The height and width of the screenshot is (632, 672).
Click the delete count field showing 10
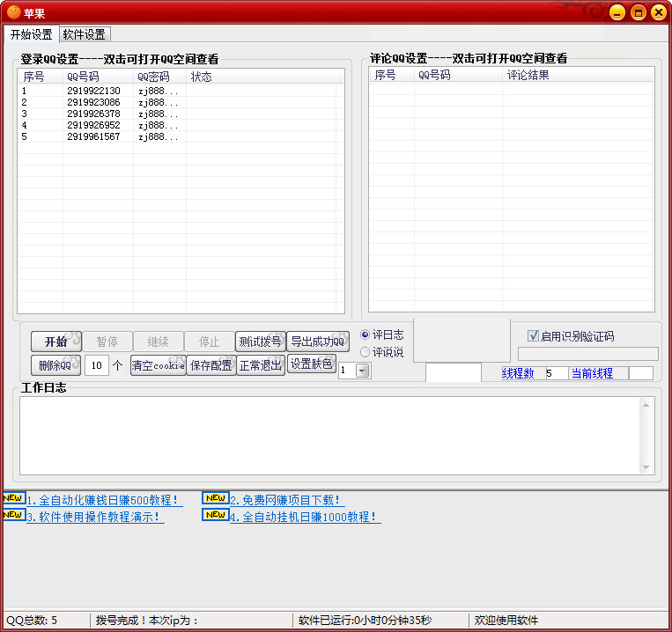96,365
